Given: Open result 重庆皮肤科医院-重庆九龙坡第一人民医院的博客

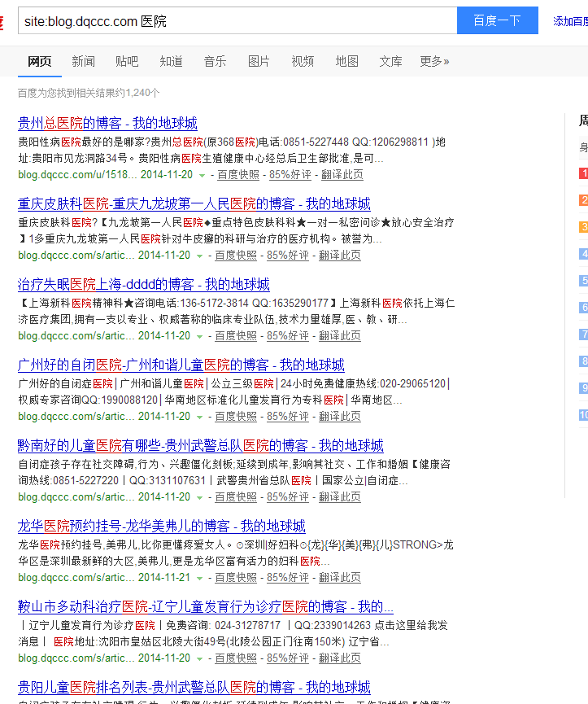Looking at the screenshot, I should click(x=194, y=203).
